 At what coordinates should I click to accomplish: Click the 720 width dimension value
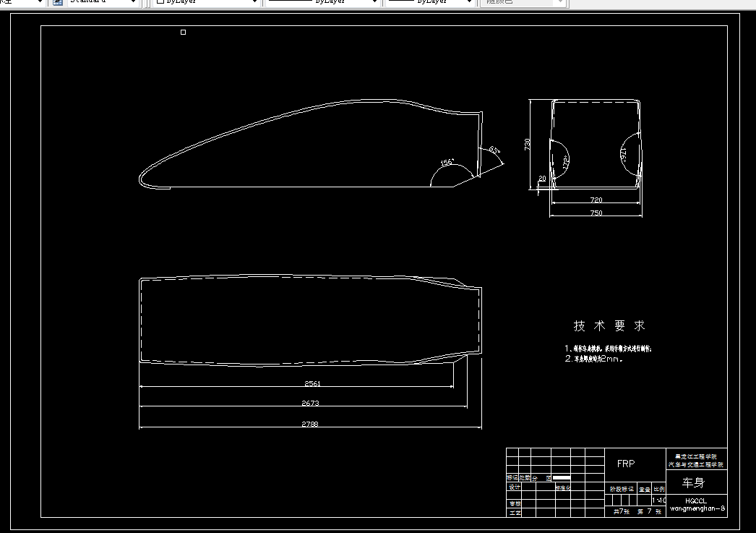point(596,200)
